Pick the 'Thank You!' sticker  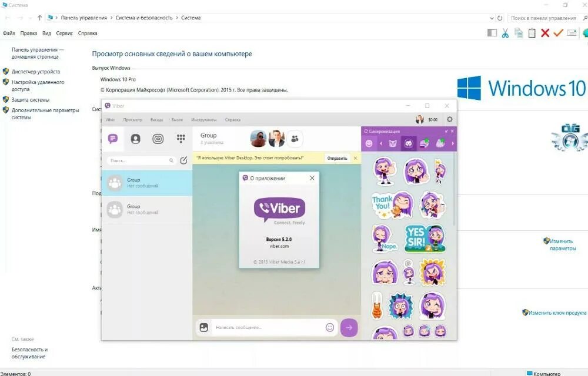(x=393, y=205)
